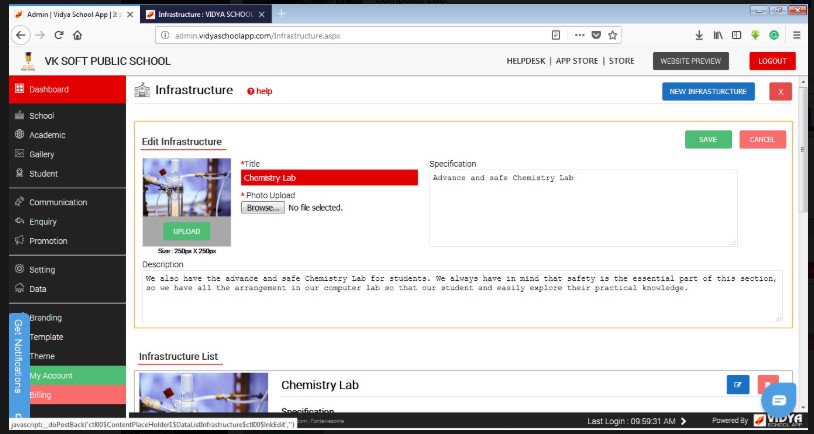814x434 pixels.
Task: Click NEW INFRASTURCTURE button
Action: click(708, 91)
